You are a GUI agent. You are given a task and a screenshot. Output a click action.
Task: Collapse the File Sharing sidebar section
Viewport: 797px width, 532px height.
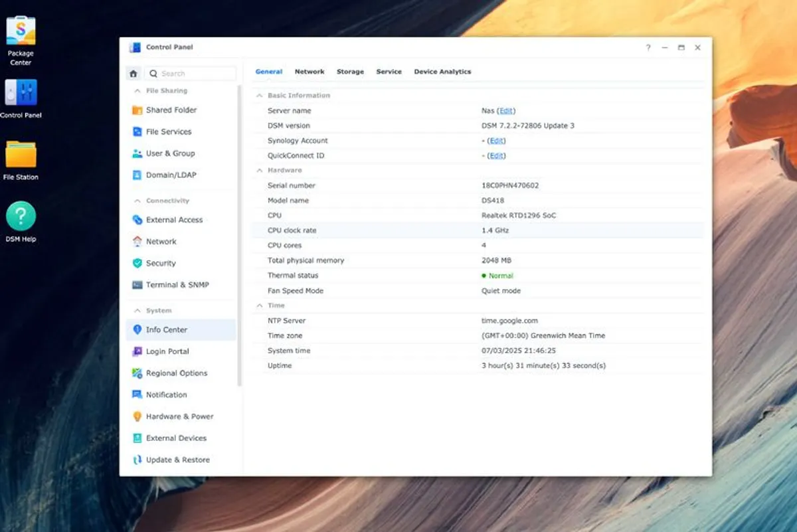(x=137, y=91)
